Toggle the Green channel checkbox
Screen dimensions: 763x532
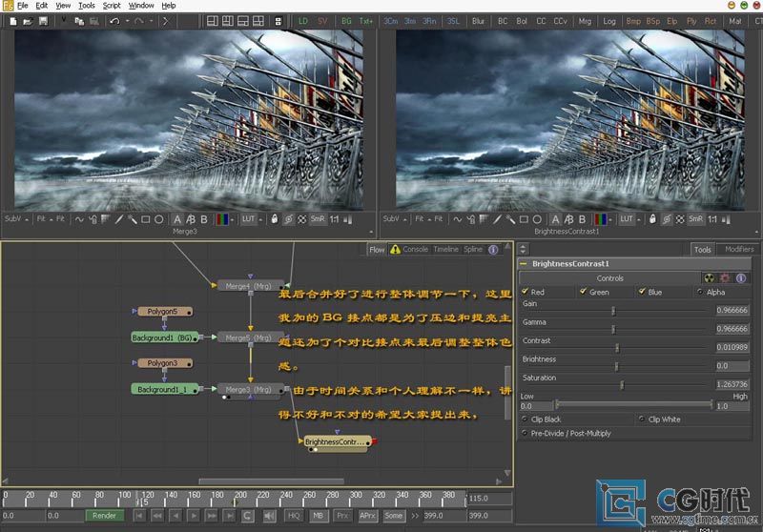584,292
